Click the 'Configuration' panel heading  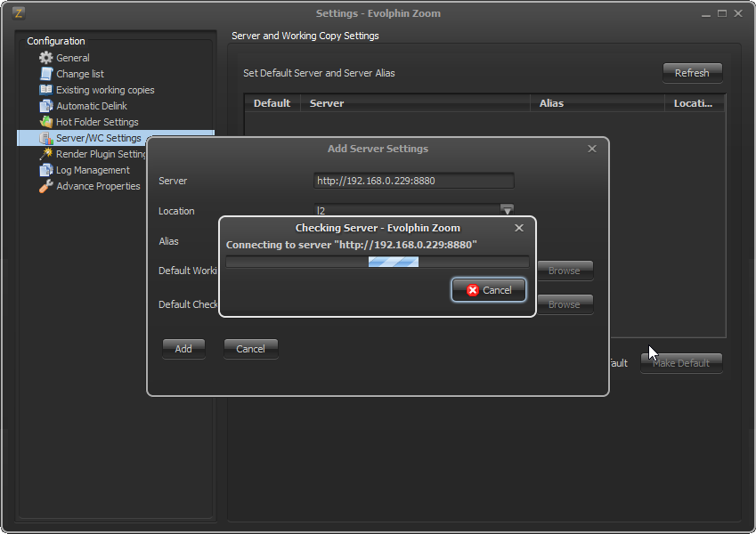tap(56, 41)
